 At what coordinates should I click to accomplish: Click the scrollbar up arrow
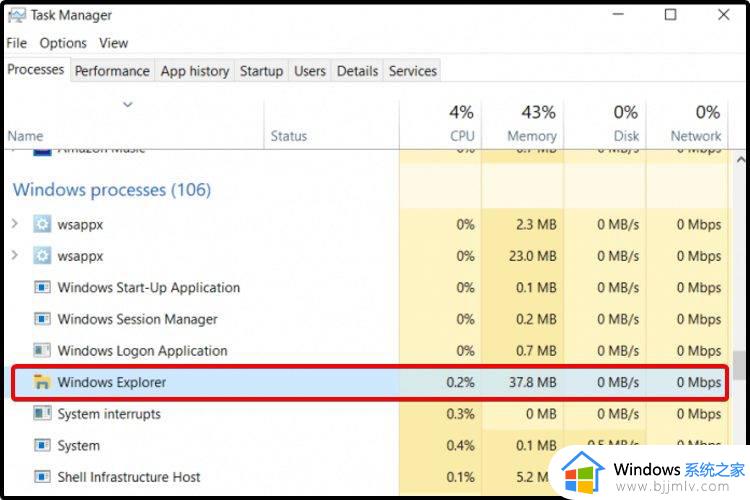pyautogui.click(x=740, y=160)
